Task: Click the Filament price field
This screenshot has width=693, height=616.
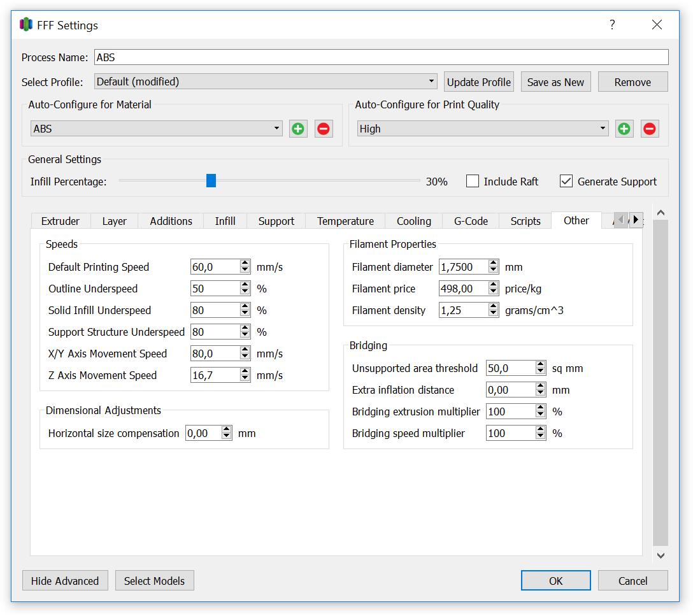Action: click(x=464, y=289)
